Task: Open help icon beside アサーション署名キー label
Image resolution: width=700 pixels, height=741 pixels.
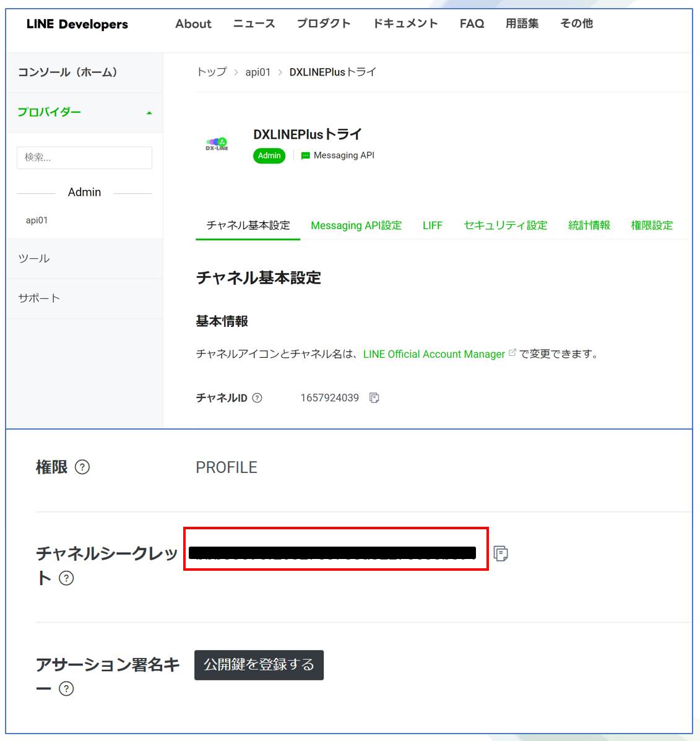Action: [x=66, y=688]
